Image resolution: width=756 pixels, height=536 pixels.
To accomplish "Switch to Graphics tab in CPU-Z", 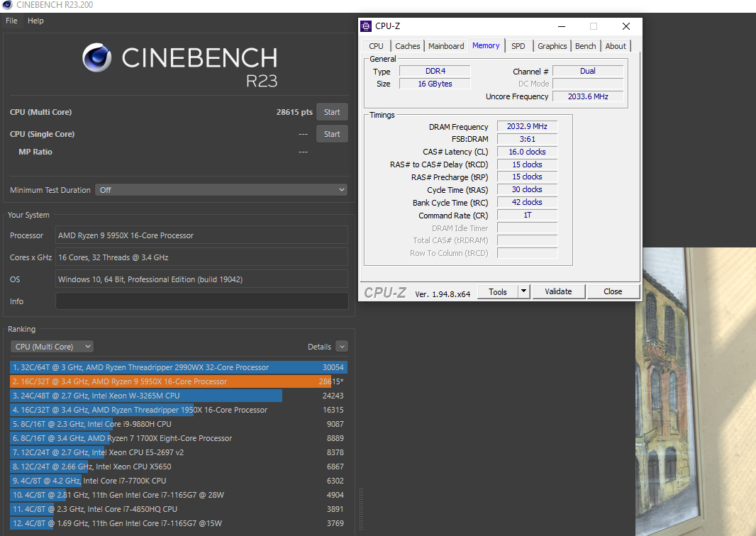I will point(552,46).
